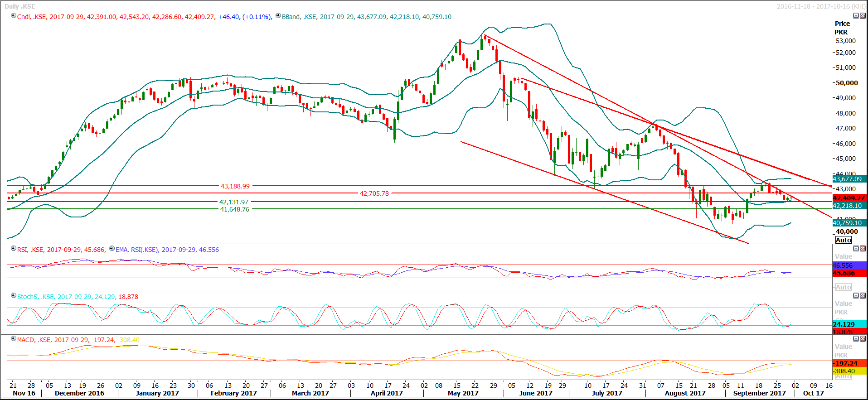Select the 43,188.99 horizontal resistance line label

[x=235, y=186]
